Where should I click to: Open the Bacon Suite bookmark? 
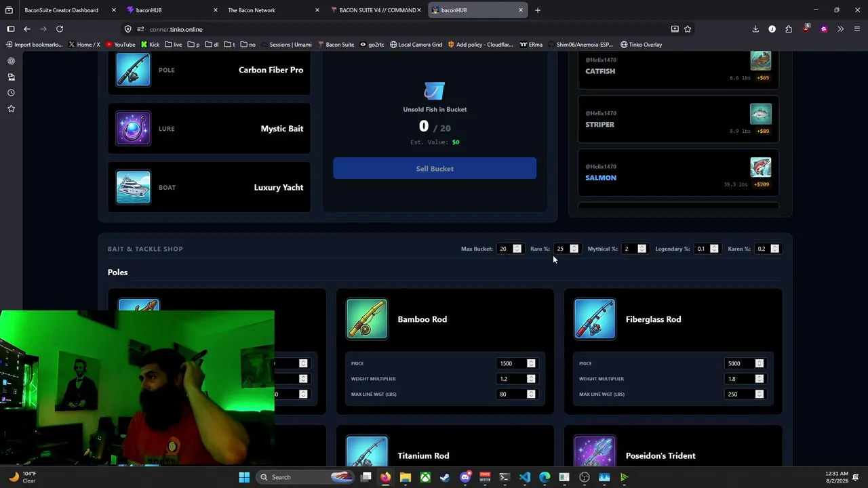(336, 45)
